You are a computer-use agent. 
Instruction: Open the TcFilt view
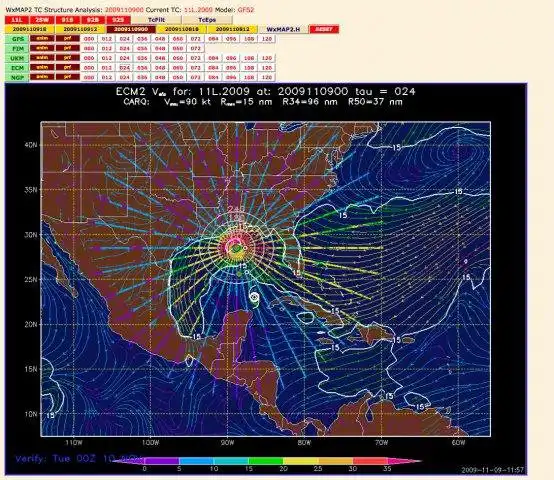coord(157,20)
